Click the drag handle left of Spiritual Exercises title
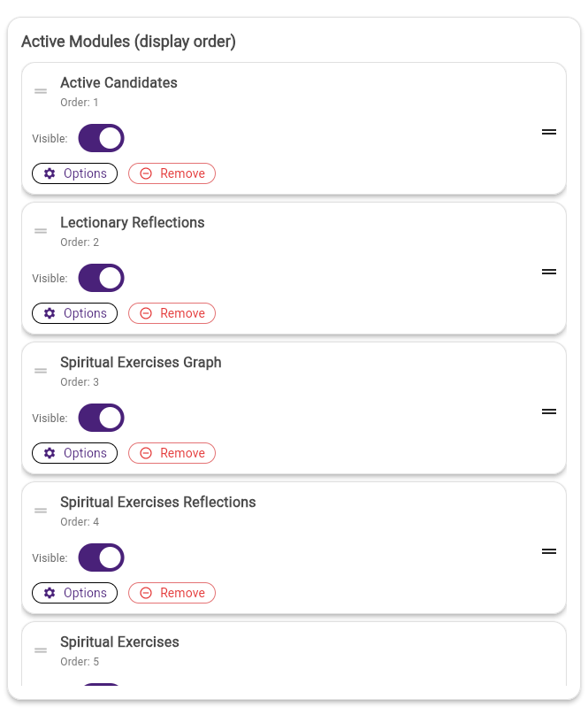 pyautogui.click(x=41, y=650)
